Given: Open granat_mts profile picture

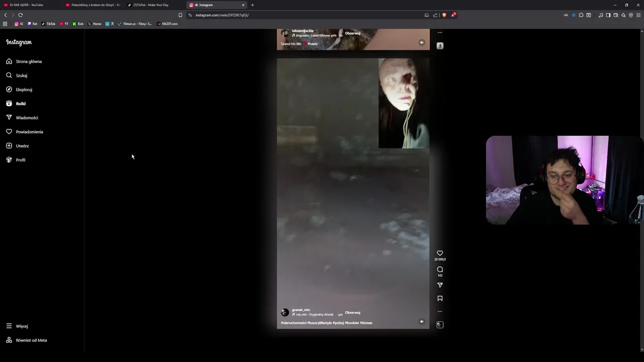Looking at the screenshot, I should [285, 312].
